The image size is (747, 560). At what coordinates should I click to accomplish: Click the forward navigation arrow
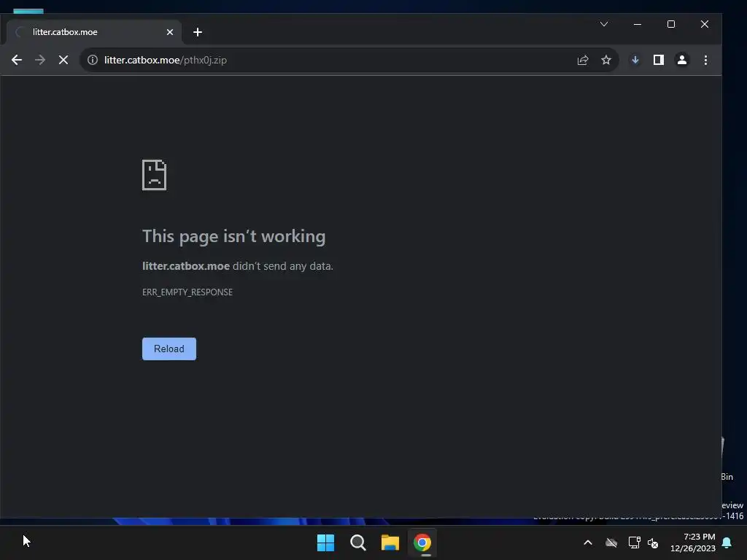(40, 60)
